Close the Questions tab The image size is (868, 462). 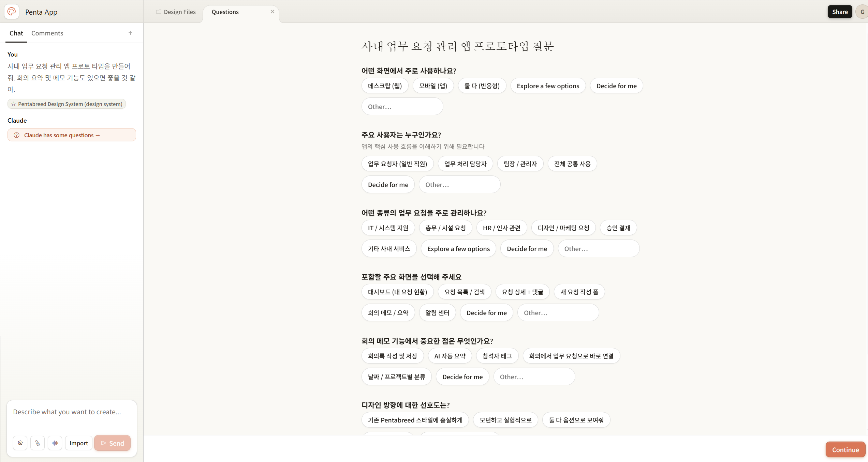273,12
